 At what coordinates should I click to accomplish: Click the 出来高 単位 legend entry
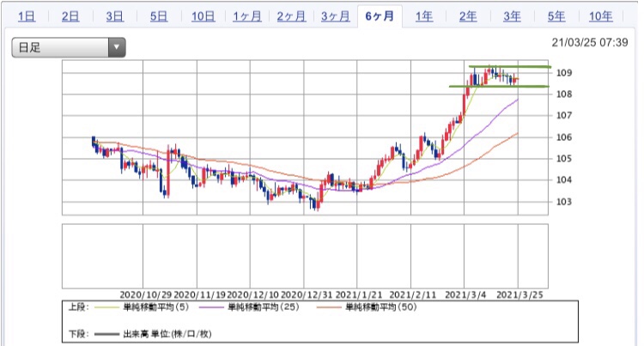167,334
